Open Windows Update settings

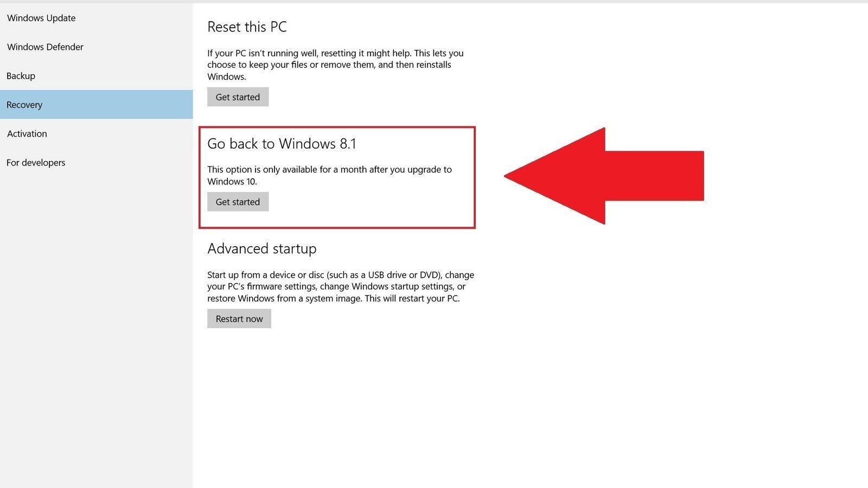coord(41,18)
